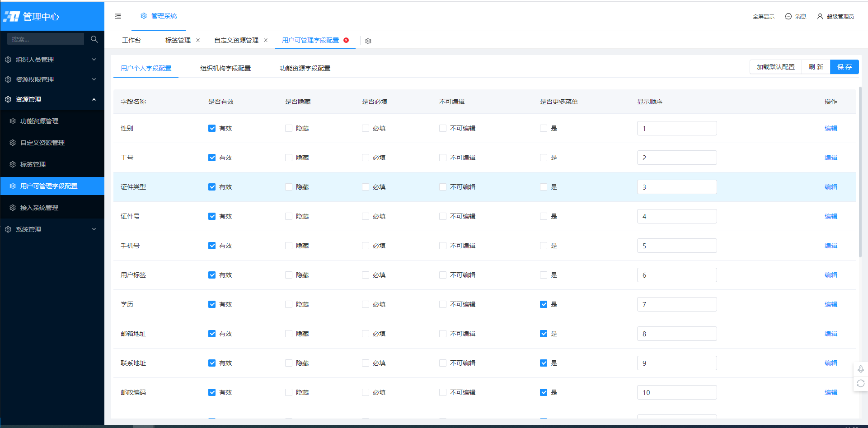Click the sidebar 搜索 input field
The image size is (868, 428).
pos(46,39)
